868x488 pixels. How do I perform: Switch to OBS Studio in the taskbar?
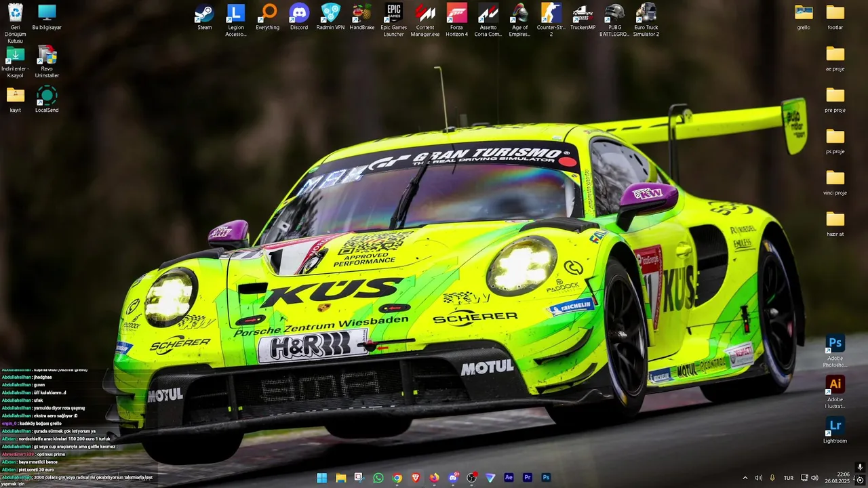pyautogui.click(x=471, y=478)
